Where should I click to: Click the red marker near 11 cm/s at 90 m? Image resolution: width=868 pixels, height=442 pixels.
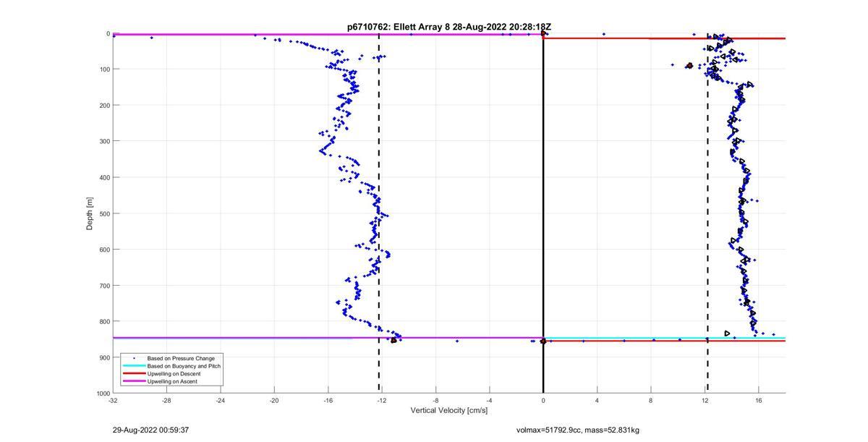coord(689,66)
